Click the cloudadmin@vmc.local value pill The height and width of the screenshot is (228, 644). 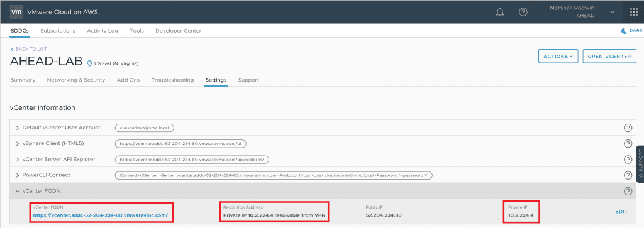pyautogui.click(x=145, y=128)
